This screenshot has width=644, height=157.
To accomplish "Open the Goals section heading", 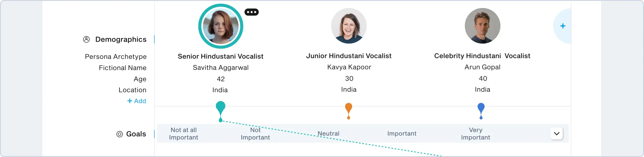I will 136,134.
